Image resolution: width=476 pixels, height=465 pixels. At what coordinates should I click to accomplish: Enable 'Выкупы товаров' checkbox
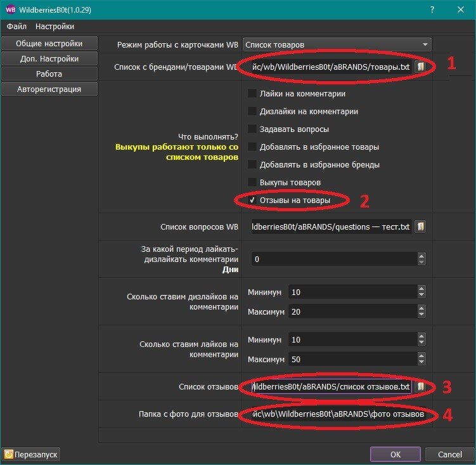coord(252,182)
